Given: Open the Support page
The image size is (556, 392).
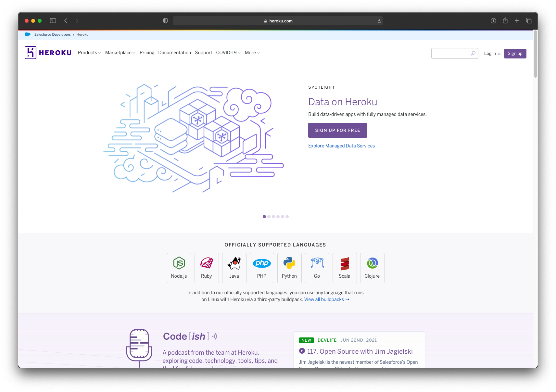Looking at the screenshot, I should (204, 53).
